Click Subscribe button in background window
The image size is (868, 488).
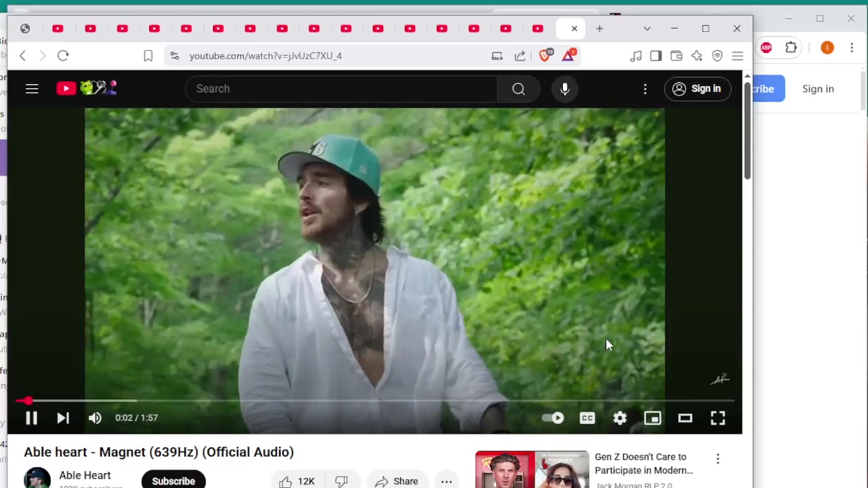pos(769,89)
